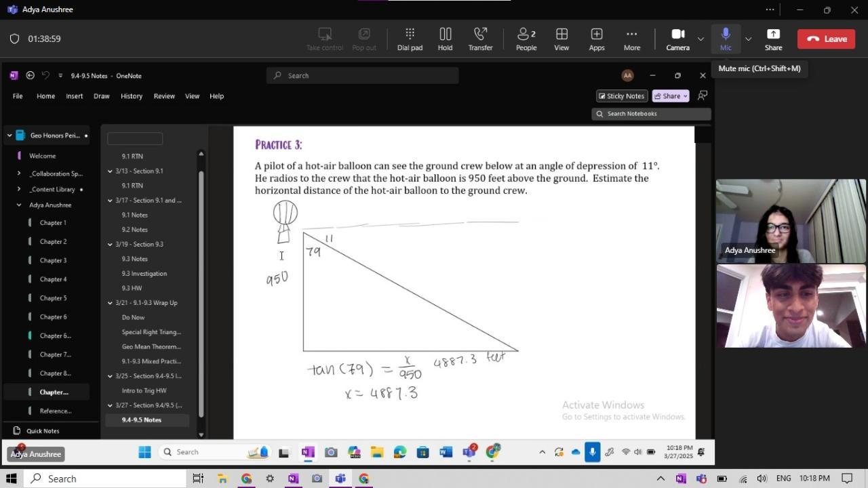Open Teams settings and more ellipsis
The width and height of the screenshot is (868, 488).
point(770,9)
